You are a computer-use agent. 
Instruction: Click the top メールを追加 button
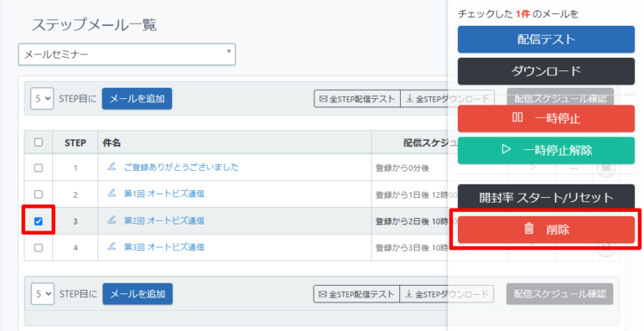(x=137, y=99)
